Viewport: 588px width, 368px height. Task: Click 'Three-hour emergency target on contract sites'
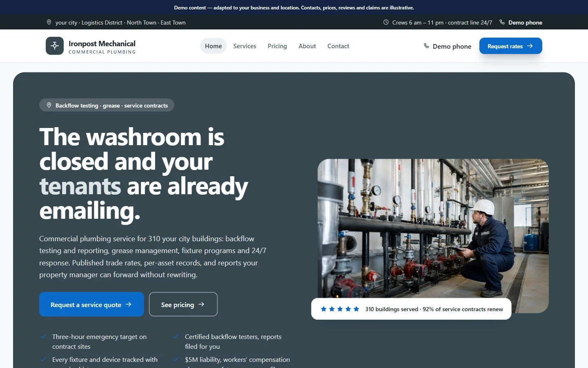99,341
